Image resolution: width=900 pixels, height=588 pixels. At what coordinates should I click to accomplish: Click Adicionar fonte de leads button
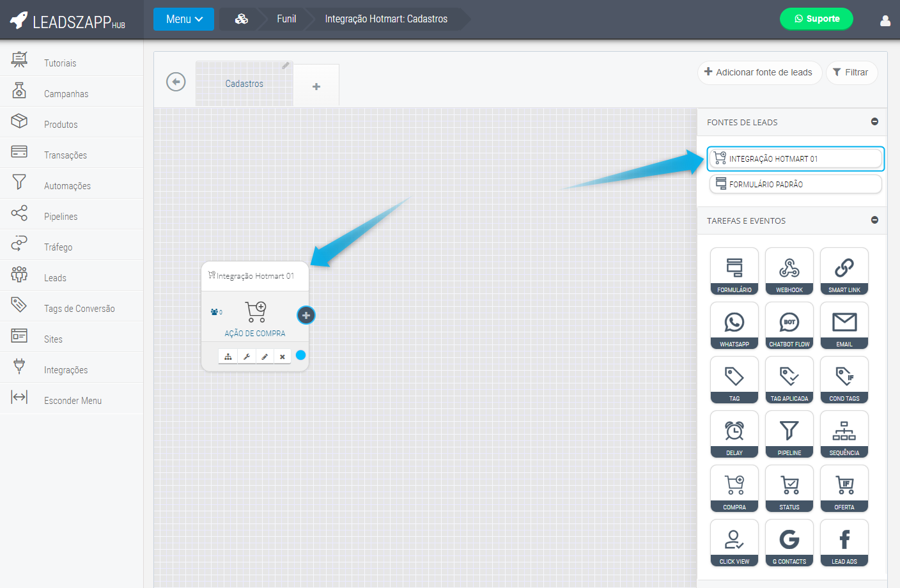[759, 72]
